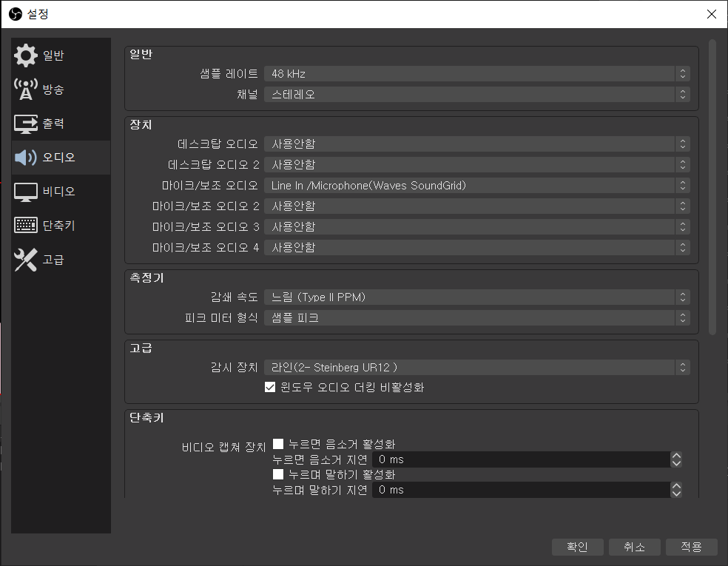Select the Stream (방송) antenna icon
Viewport: 728px width, 566px height.
(26, 90)
